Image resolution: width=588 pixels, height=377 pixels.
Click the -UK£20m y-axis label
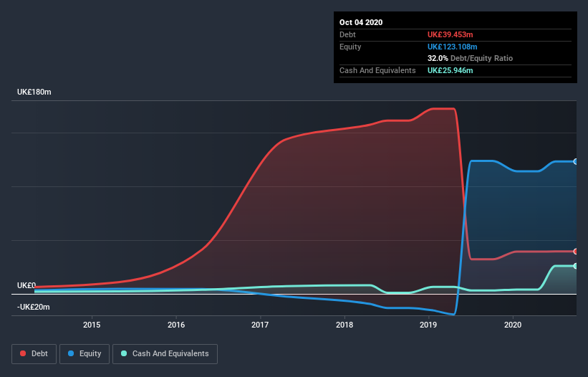point(34,307)
